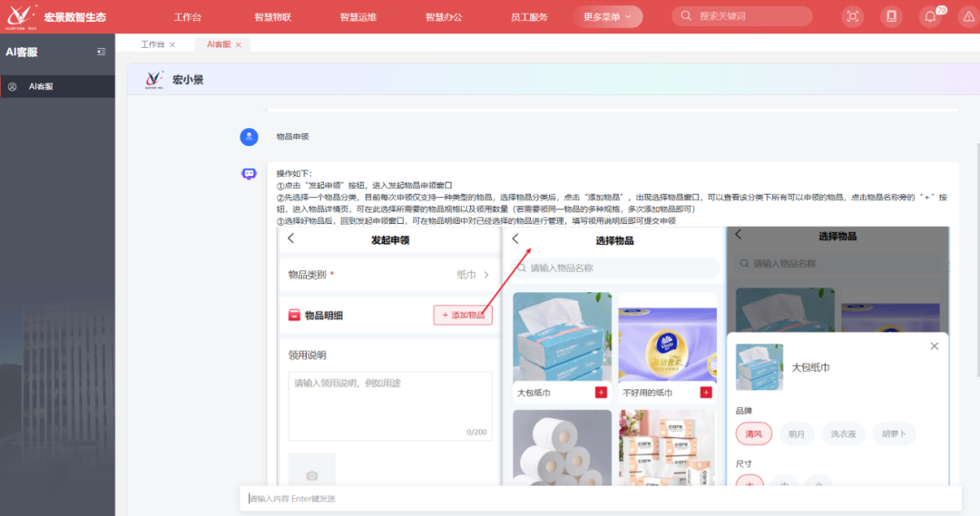Open the 智慧办公 top menu

(x=444, y=17)
